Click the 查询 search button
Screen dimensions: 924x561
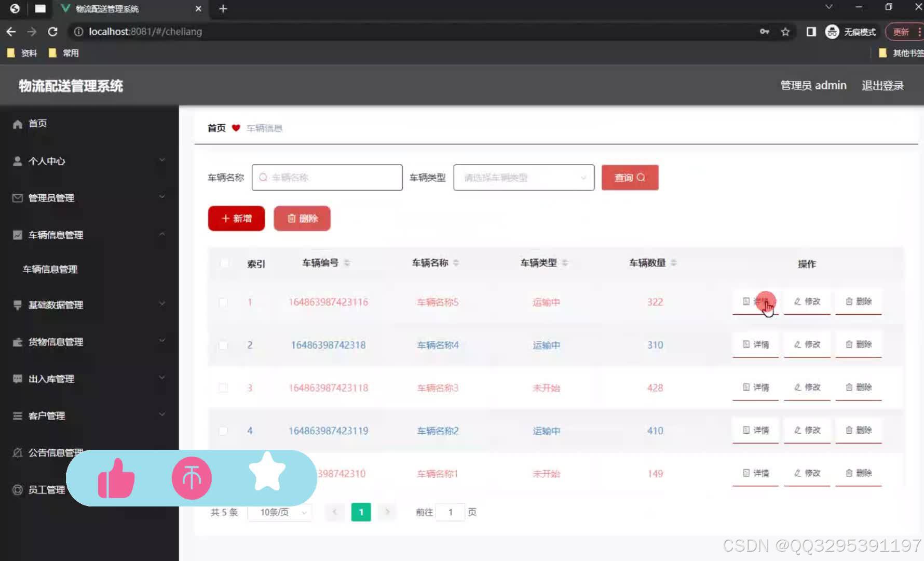coord(630,178)
